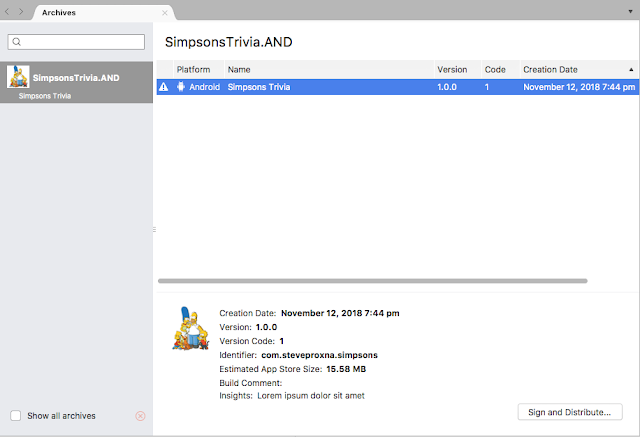640x437 pixels.
Task: Click the Android robot platform icon
Action: click(x=181, y=87)
